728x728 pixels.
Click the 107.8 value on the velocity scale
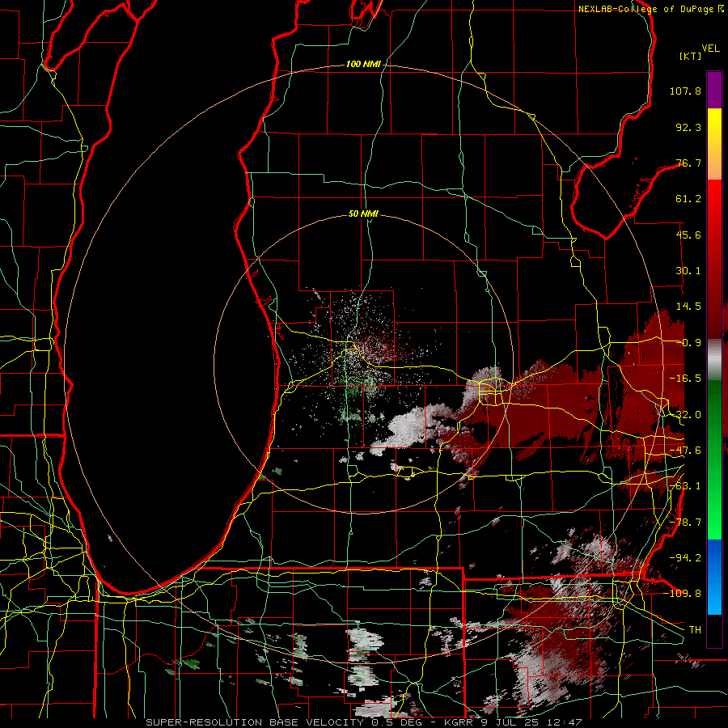click(x=685, y=91)
